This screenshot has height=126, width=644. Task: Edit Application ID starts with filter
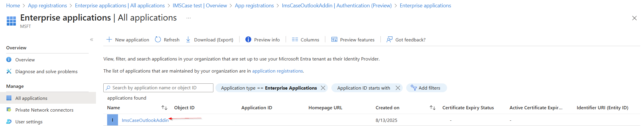coord(363,88)
